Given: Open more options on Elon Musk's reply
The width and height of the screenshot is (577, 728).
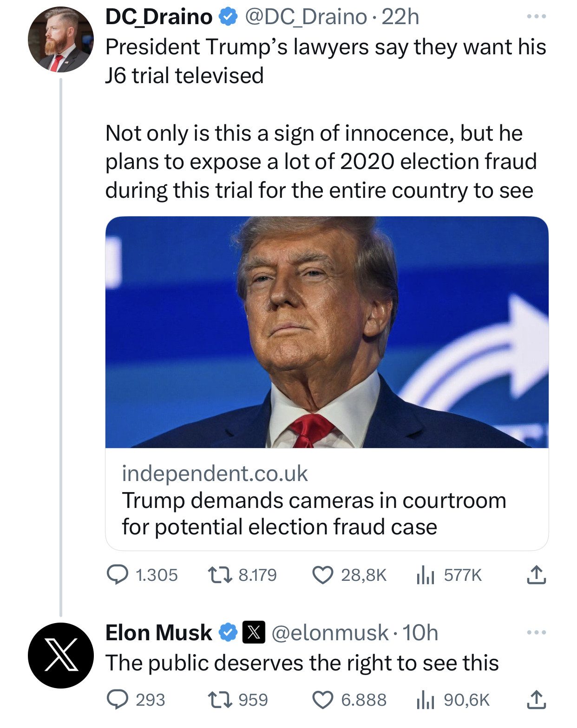Looking at the screenshot, I should click(536, 632).
